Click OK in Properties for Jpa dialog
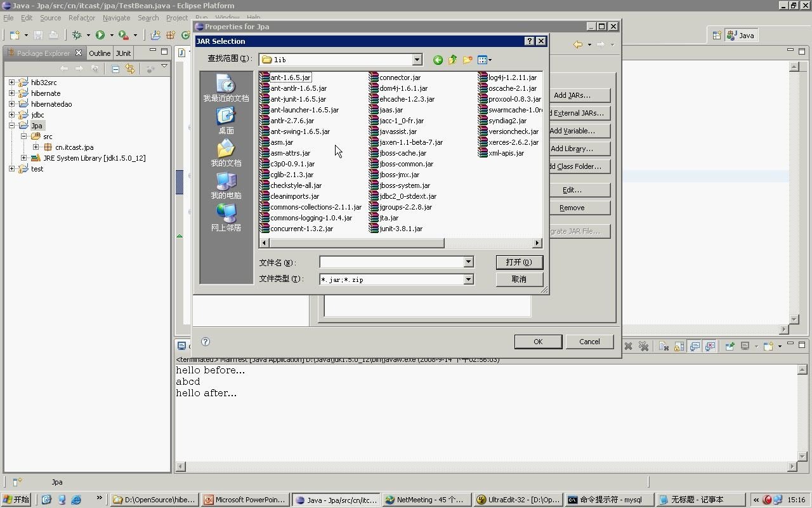Viewport: 812px width, 508px height. tap(538, 342)
